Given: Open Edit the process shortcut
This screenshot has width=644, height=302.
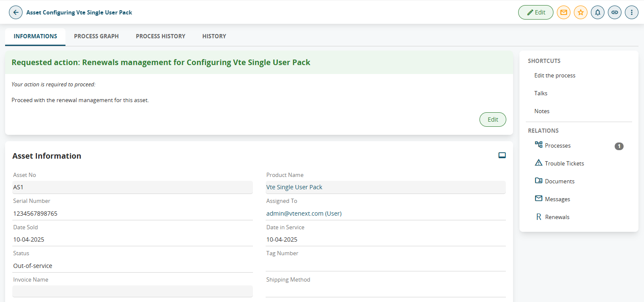Looking at the screenshot, I should tap(555, 75).
